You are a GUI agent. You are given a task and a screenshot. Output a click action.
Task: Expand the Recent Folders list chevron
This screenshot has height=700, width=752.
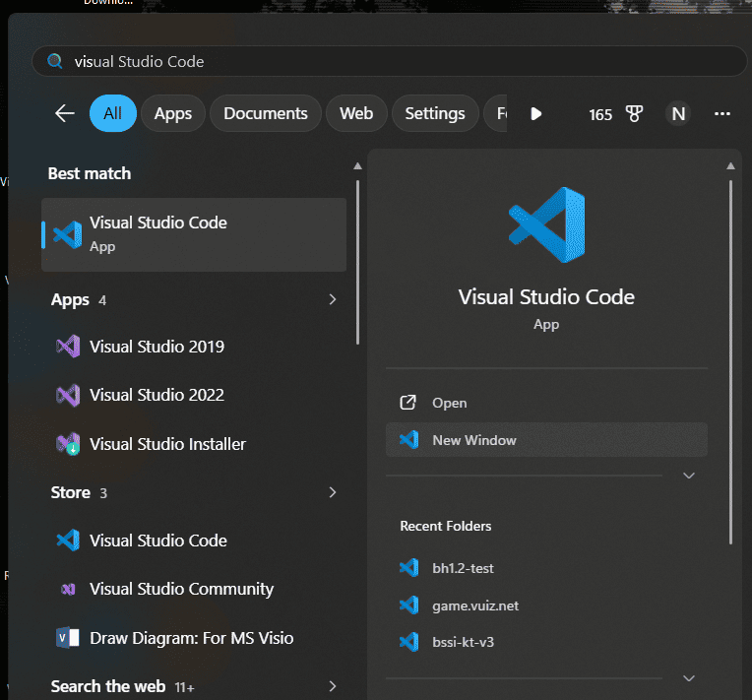coord(689,678)
